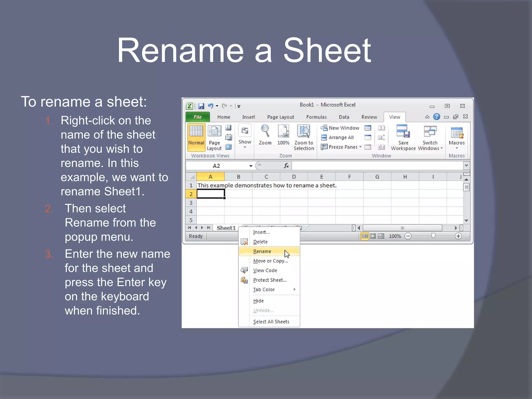Choose View Code from context menu
Image resolution: width=532 pixels, height=399 pixels.
click(x=269, y=270)
